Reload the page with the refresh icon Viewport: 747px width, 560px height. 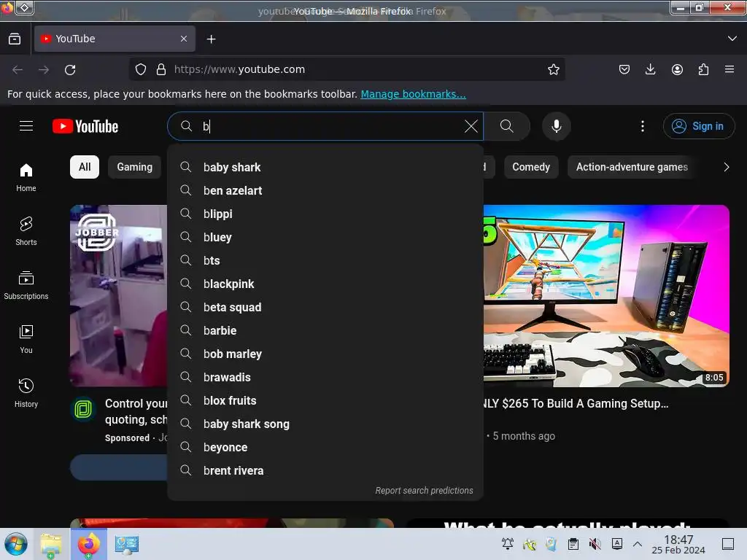click(70, 69)
